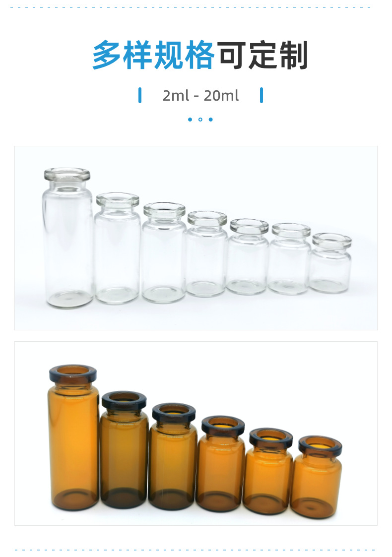
Task: Select the fourth amber glass vial
Action: pos(221,464)
